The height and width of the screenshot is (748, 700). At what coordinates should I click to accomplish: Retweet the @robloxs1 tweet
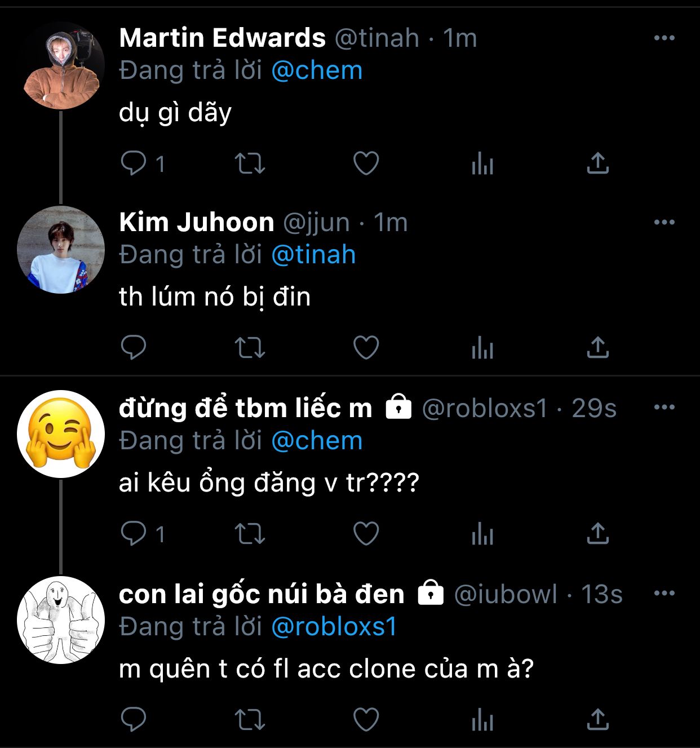[x=250, y=533]
